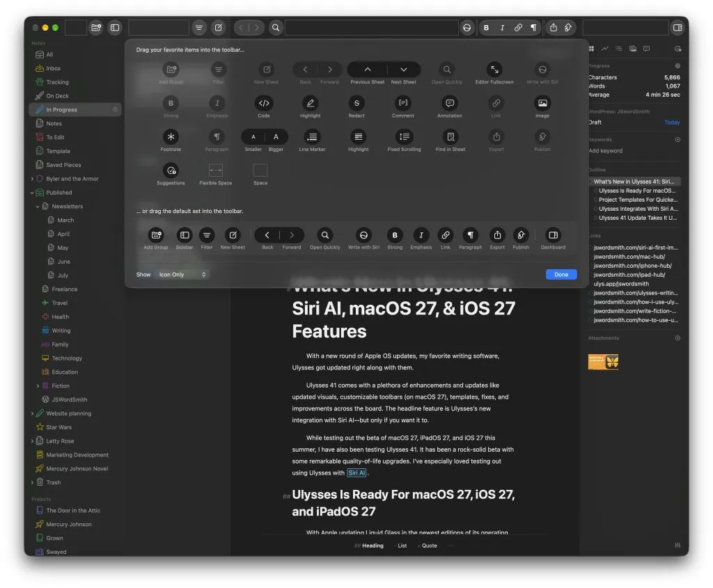Click the attachment image thumbnail

[603, 362]
